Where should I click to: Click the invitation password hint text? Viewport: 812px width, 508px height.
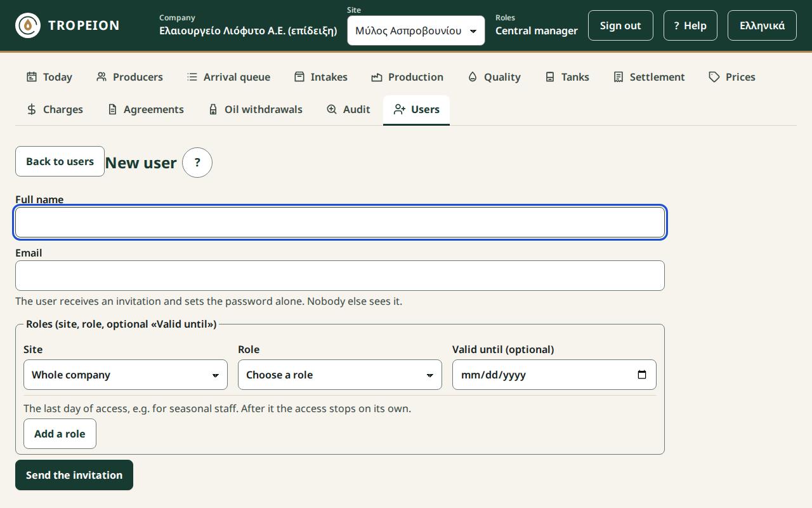(x=209, y=301)
